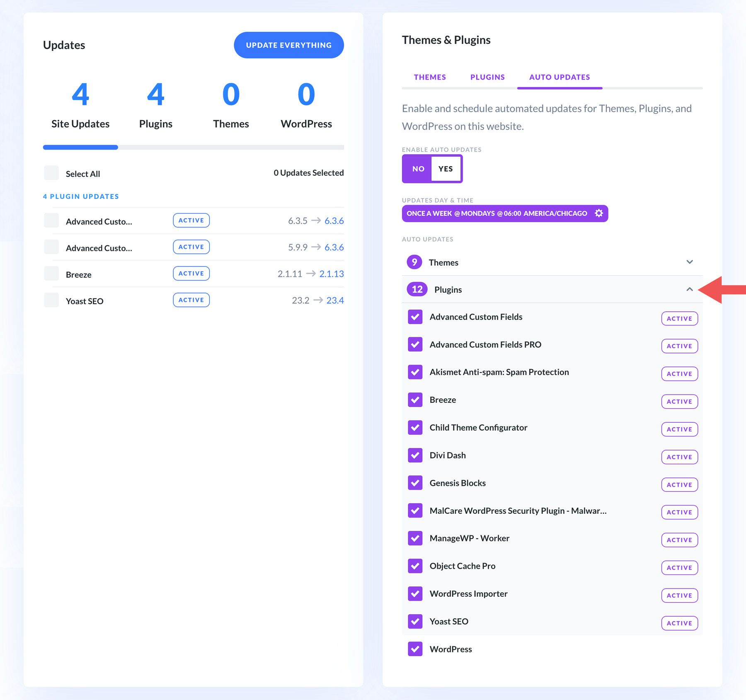Set auto updates to NO
Viewport: 746px width, 700px height.
[417, 169]
